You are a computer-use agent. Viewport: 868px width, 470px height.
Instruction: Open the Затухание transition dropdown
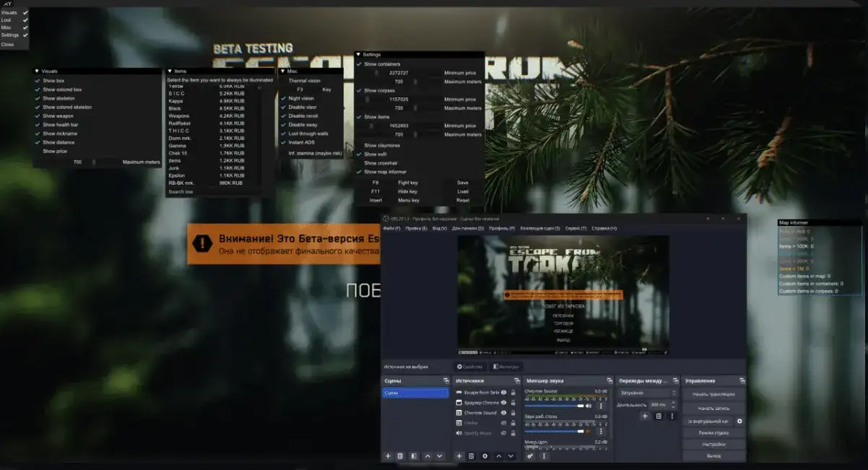(648, 393)
